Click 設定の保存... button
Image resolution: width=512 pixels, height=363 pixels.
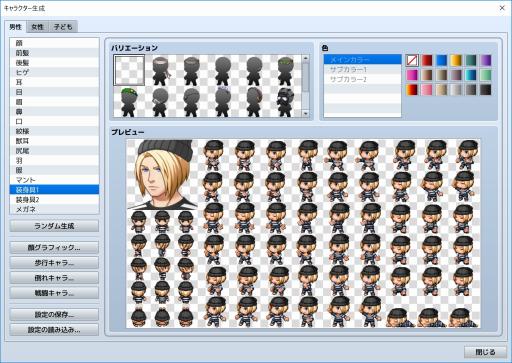pyautogui.click(x=54, y=314)
